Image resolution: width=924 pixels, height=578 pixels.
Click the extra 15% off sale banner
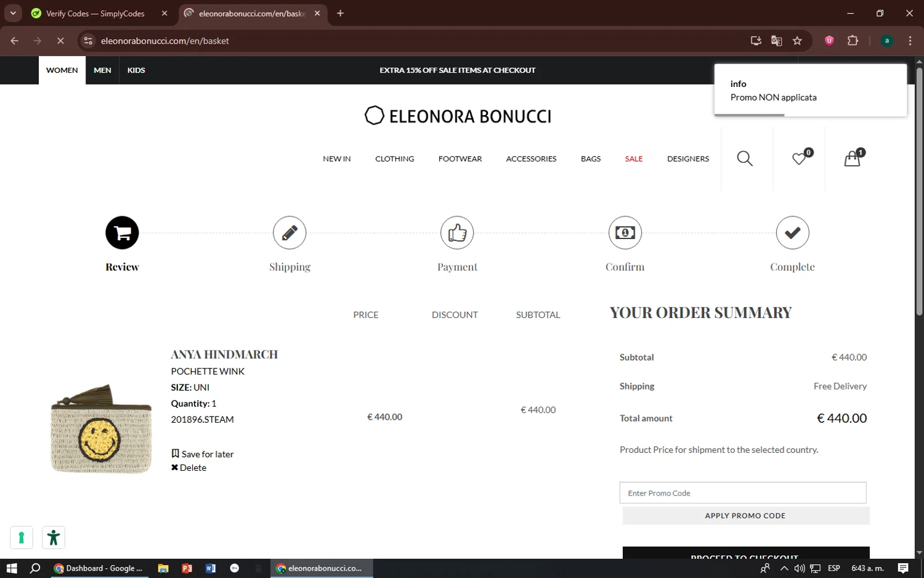(x=458, y=70)
